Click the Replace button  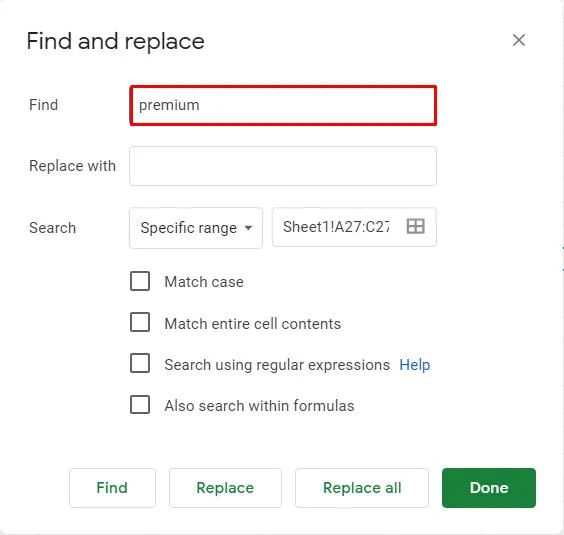pyautogui.click(x=225, y=488)
